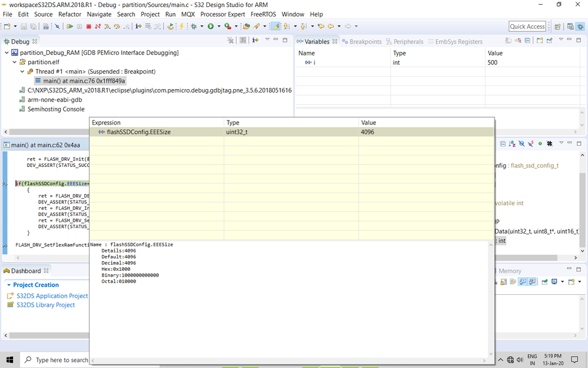Select the Dashboard view tab

(x=25, y=271)
